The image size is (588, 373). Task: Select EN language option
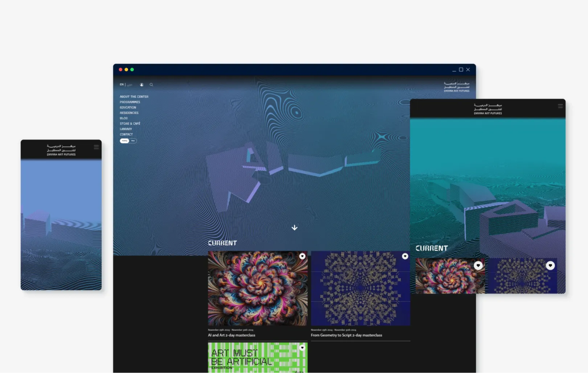(x=122, y=85)
